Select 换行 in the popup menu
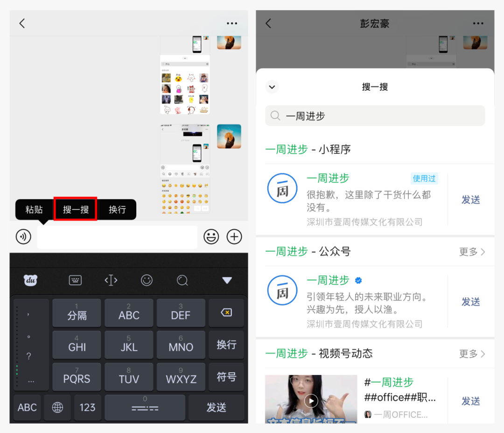The width and height of the screenshot is (504, 433). point(117,209)
